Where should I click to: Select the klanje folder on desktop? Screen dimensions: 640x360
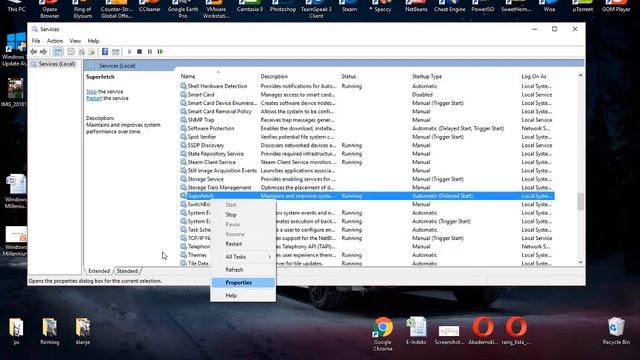click(x=83, y=331)
